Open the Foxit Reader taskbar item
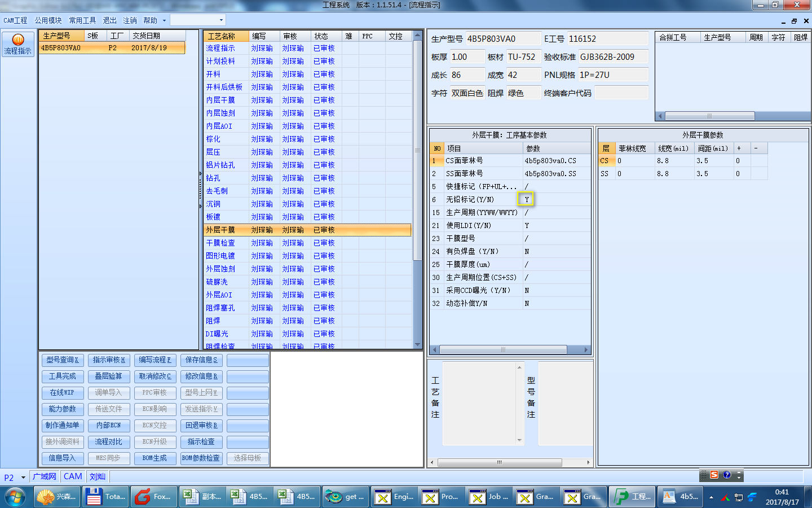Image resolution: width=812 pixels, height=508 pixels. [x=154, y=497]
